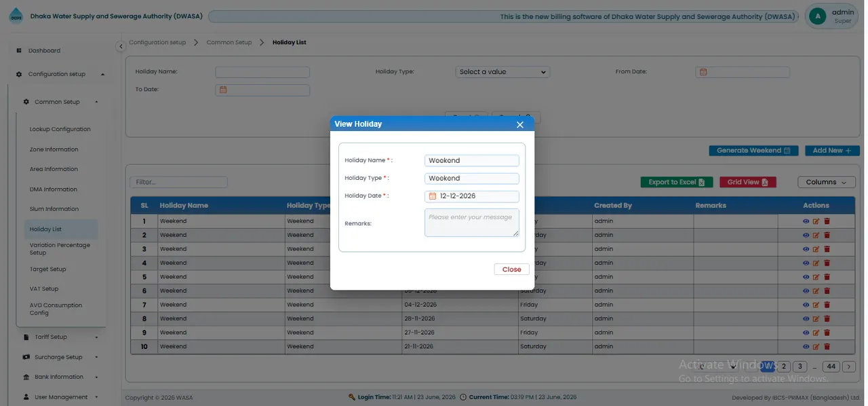
Task: Expand the Tariff Setup menu
Action: pos(60,337)
